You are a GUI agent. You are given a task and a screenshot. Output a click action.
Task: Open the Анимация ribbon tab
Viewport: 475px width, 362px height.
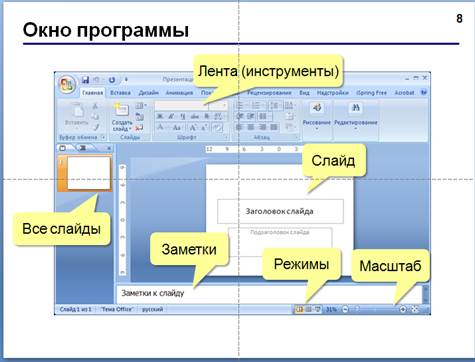(179, 93)
